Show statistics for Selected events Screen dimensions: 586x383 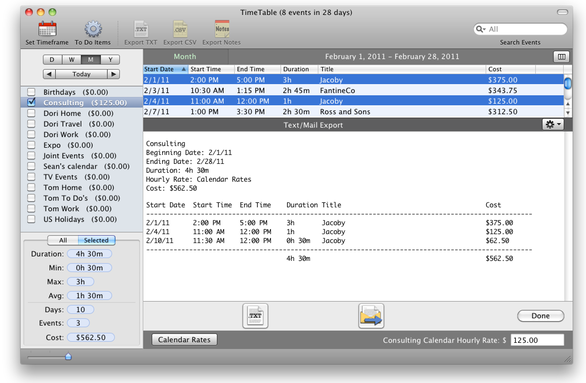point(96,240)
